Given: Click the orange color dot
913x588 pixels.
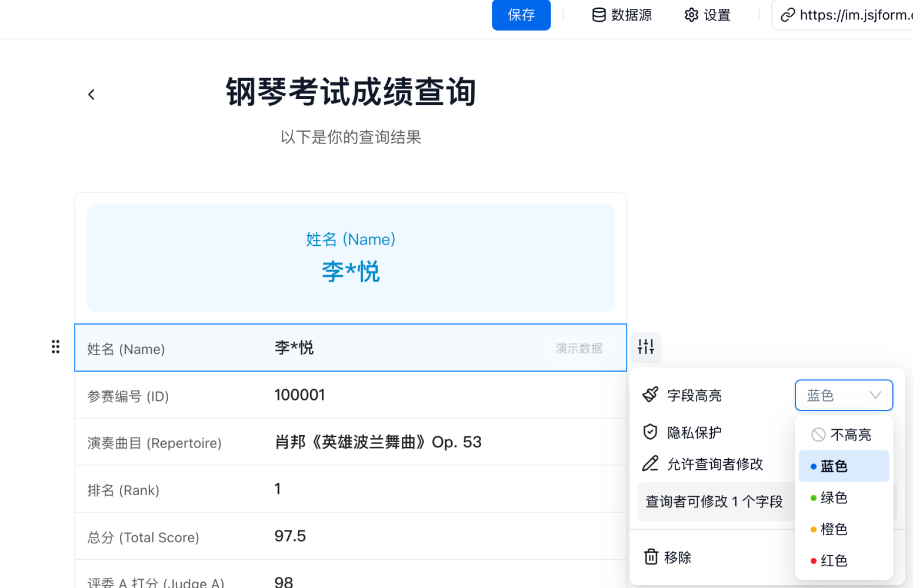Looking at the screenshot, I should (x=813, y=529).
